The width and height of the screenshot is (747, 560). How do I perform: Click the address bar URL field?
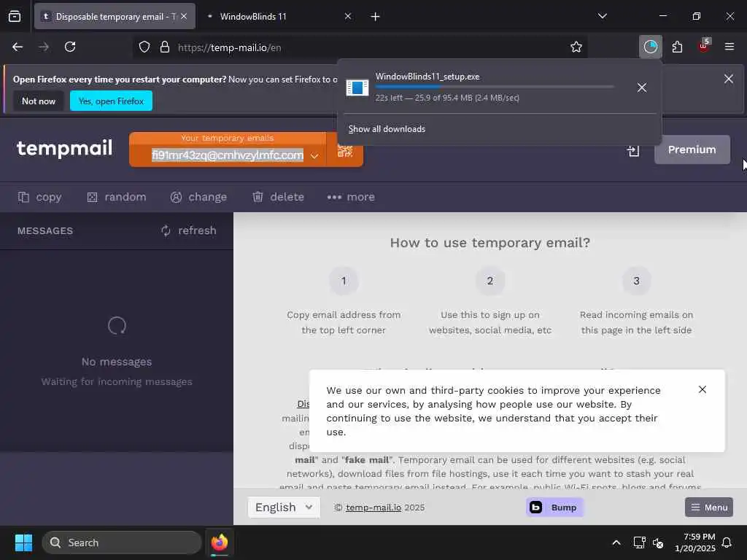point(360,47)
